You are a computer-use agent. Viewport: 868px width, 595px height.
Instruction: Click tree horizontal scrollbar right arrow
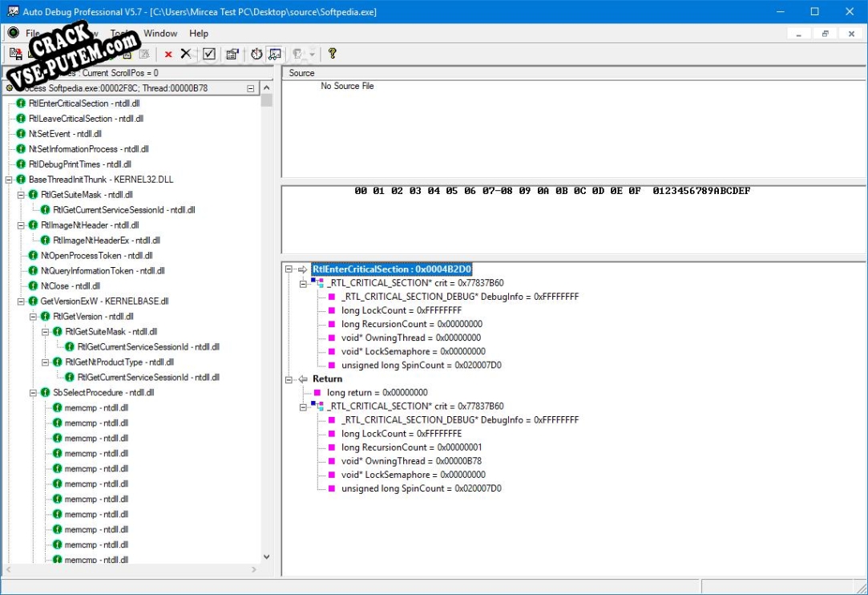coord(254,569)
